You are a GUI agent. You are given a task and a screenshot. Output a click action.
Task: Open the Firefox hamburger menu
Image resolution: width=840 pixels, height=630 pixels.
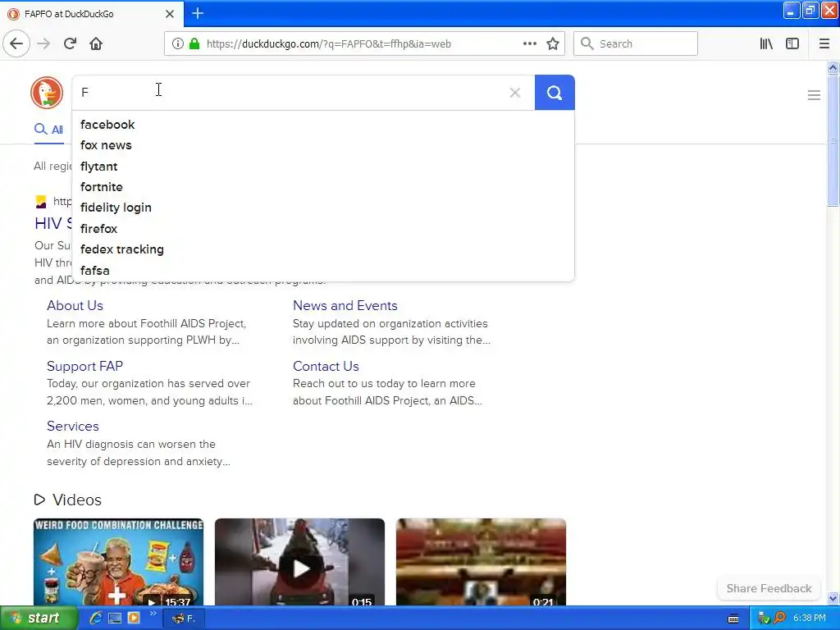point(824,44)
